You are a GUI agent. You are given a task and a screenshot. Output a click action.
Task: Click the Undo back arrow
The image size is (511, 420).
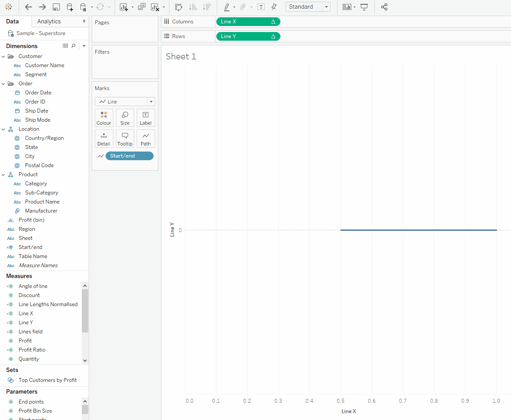29,7
